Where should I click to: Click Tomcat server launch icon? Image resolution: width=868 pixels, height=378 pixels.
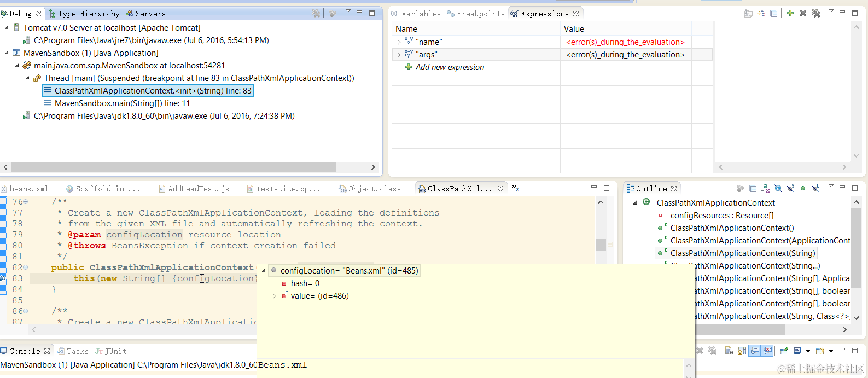click(16, 27)
